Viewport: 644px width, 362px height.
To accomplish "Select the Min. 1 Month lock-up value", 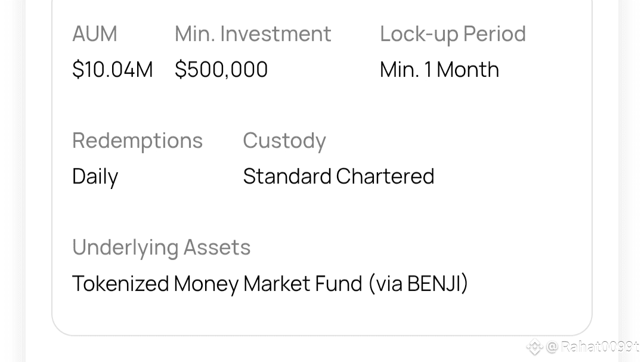I will 439,70.
